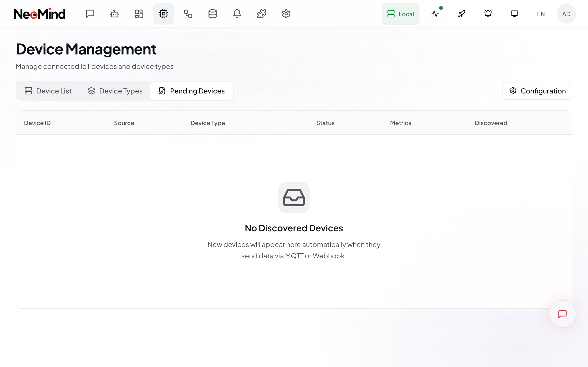The width and height of the screenshot is (588, 367).
Task: Click the monitor display icon
Action: pyautogui.click(x=514, y=14)
